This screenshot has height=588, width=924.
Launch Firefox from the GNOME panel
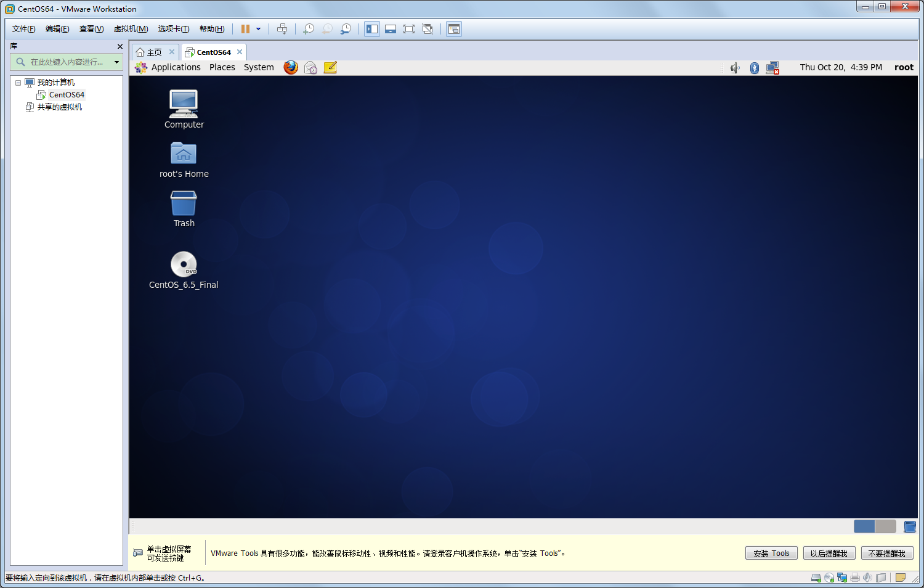(291, 67)
